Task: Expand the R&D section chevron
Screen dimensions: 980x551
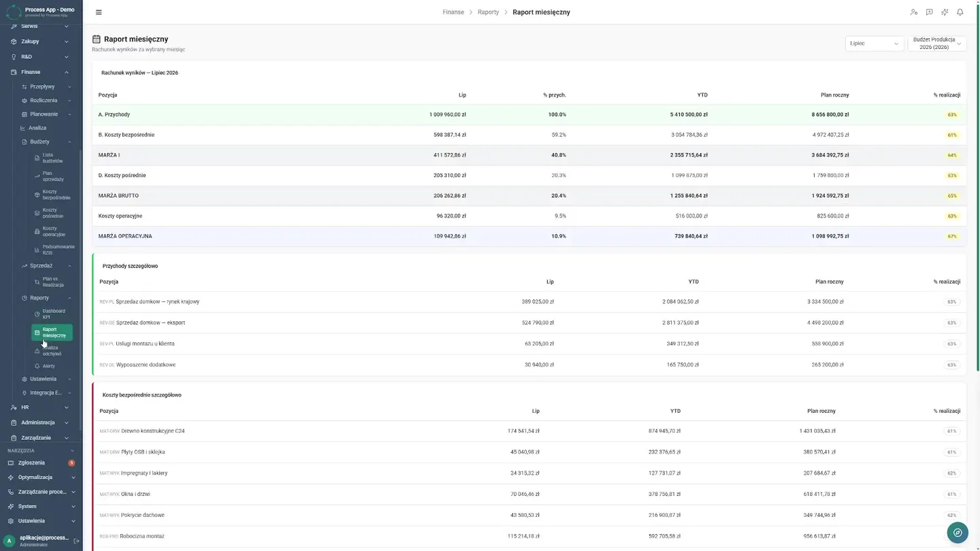Action: click(66, 56)
